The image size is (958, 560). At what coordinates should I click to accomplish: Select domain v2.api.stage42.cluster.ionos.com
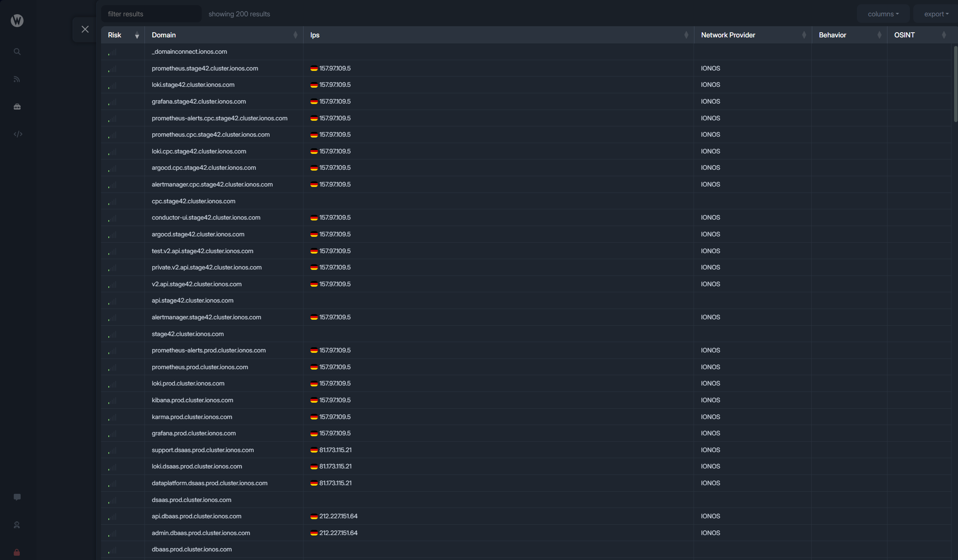click(197, 284)
